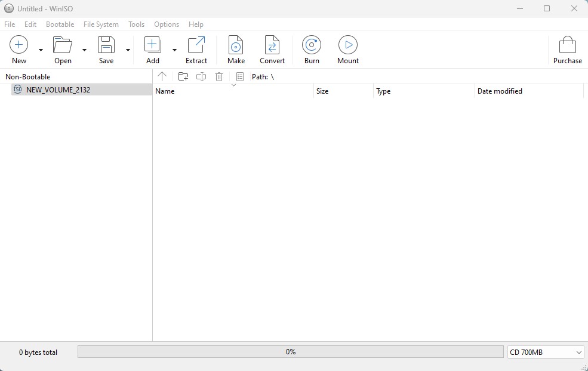The width and height of the screenshot is (588, 371).
Task: Click the WinISO disc icon in title bar
Action: pos(9,8)
